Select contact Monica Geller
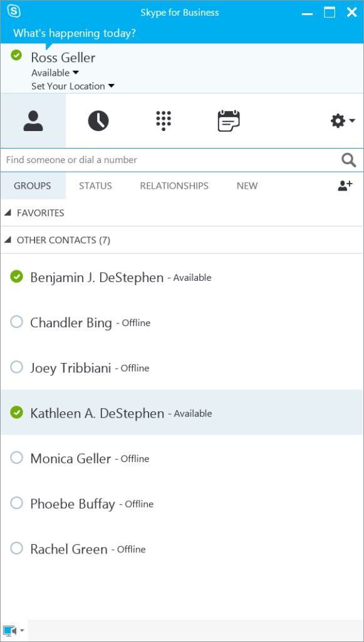 coord(182,458)
